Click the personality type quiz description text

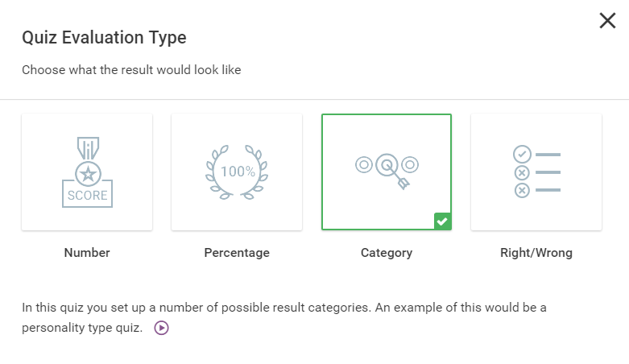point(284,317)
